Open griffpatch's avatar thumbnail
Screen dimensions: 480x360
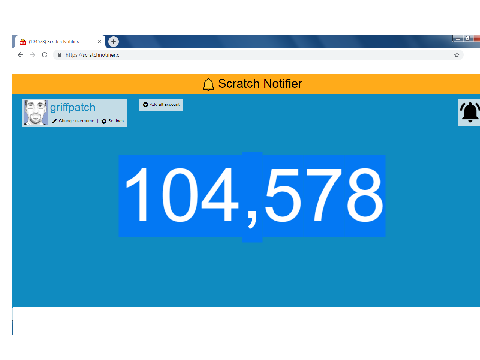coord(35,113)
